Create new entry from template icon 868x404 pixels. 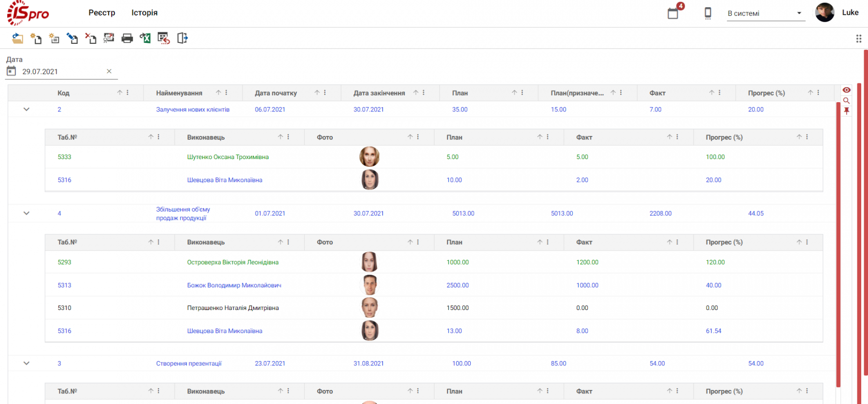point(54,38)
